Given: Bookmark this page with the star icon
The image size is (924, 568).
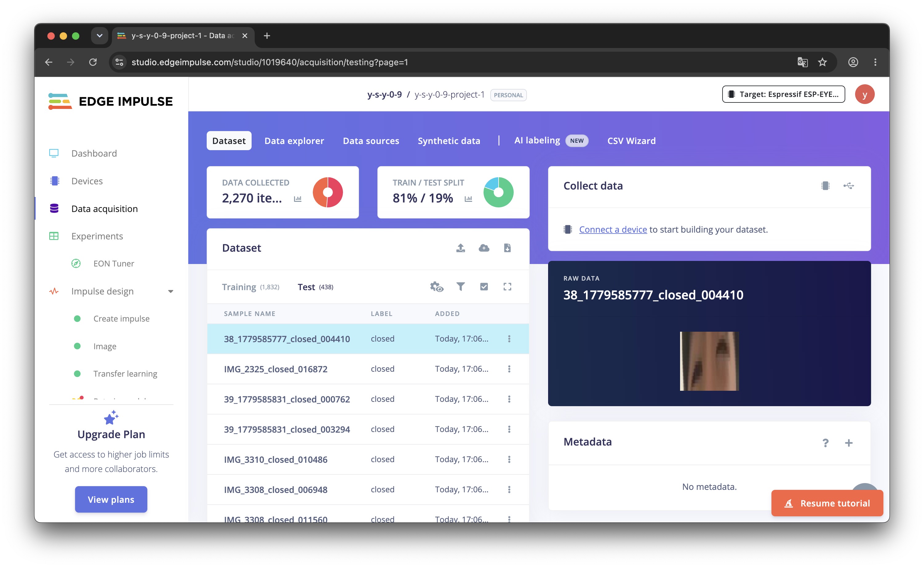Looking at the screenshot, I should point(822,62).
